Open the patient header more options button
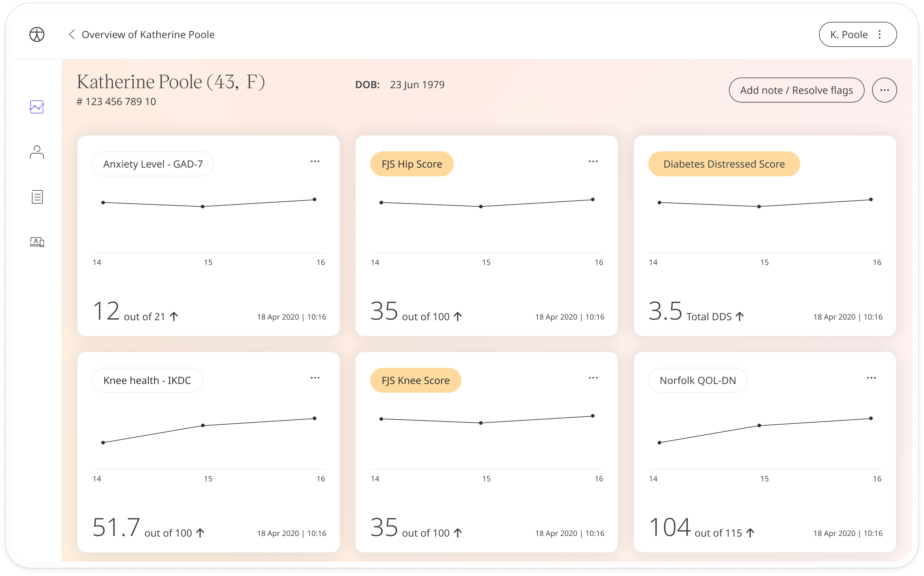The height and width of the screenshot is (576, 924). [884, 90]
